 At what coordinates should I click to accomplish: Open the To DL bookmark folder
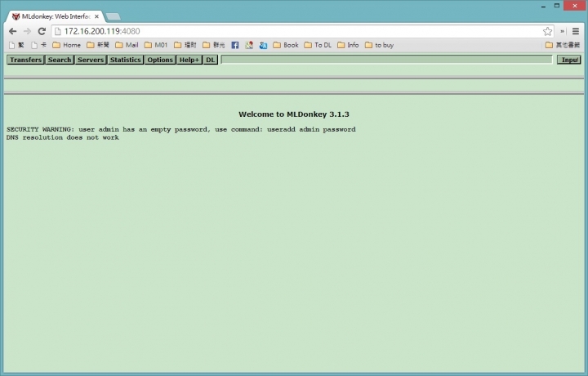tap(318, 45)
